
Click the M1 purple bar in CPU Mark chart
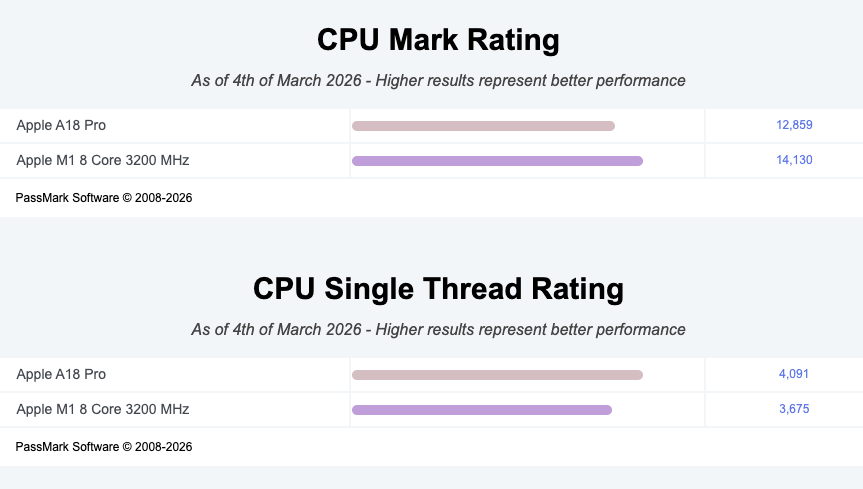tap(497, 161)
